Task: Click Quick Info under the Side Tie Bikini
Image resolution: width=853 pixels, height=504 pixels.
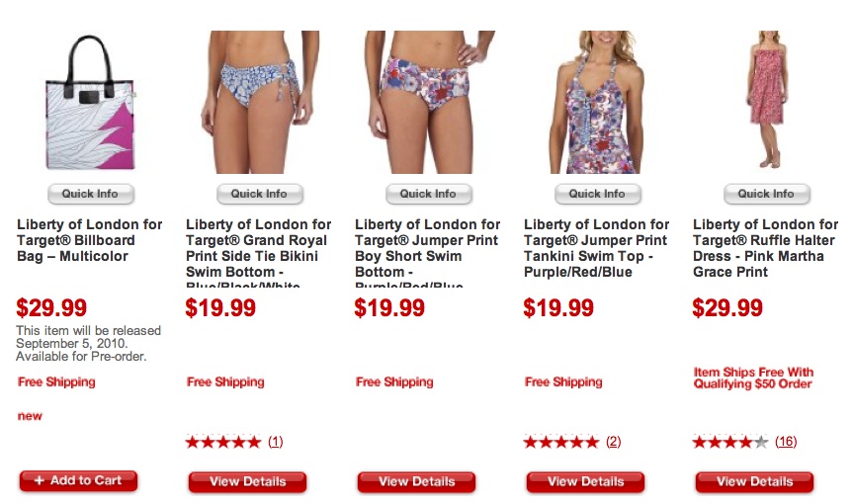Action: tap(260, 194)
